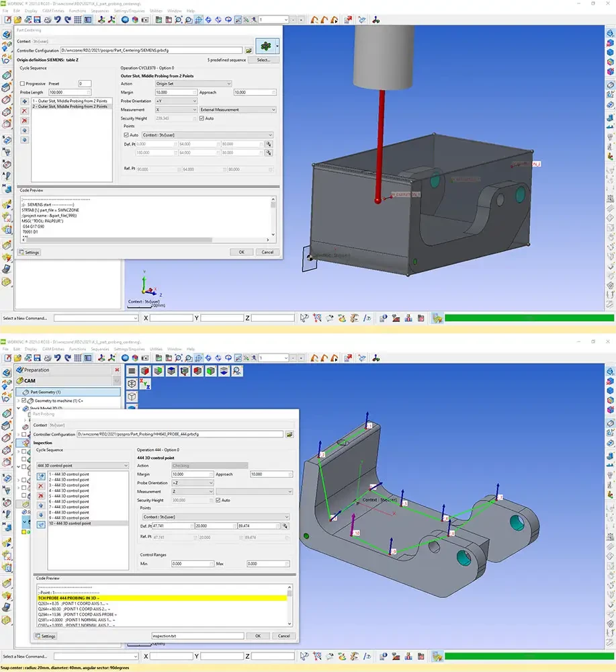
Task: Select '2 - Outer Slot, Middle Probing from 2 Points'
Action: 72,106
